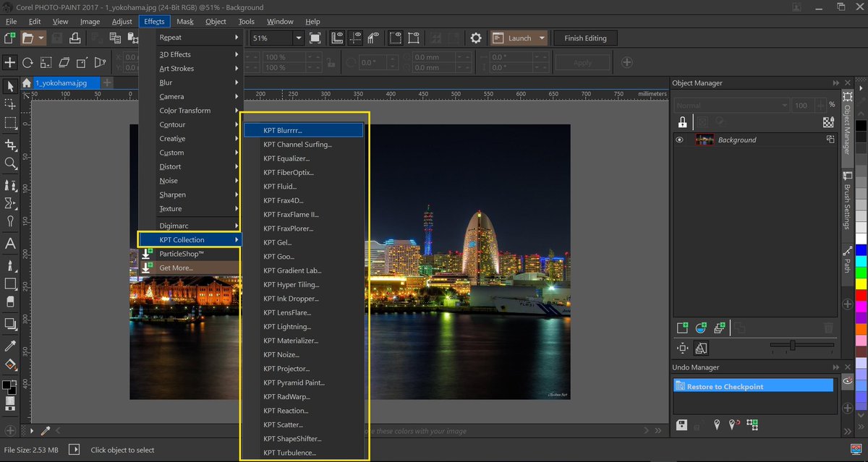Click the Finish Editing button
The image size is (868, 462).
[585, 38]
